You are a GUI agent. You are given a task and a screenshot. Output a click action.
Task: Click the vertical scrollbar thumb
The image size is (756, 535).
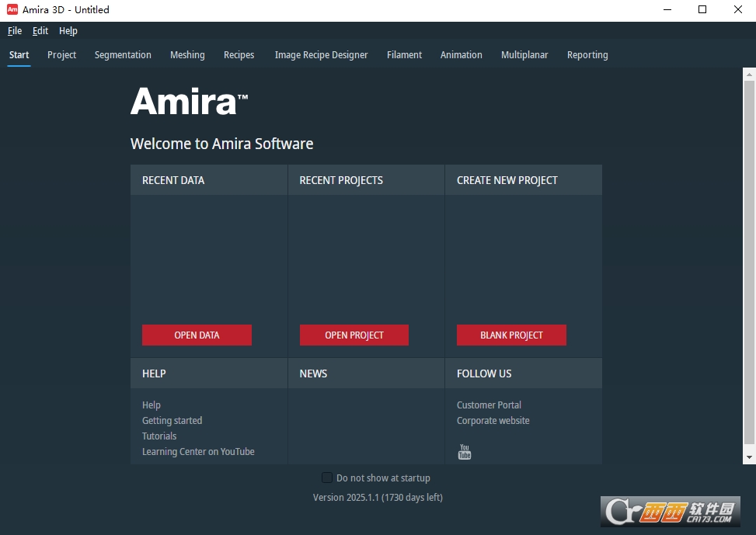(x=749, y=262)
